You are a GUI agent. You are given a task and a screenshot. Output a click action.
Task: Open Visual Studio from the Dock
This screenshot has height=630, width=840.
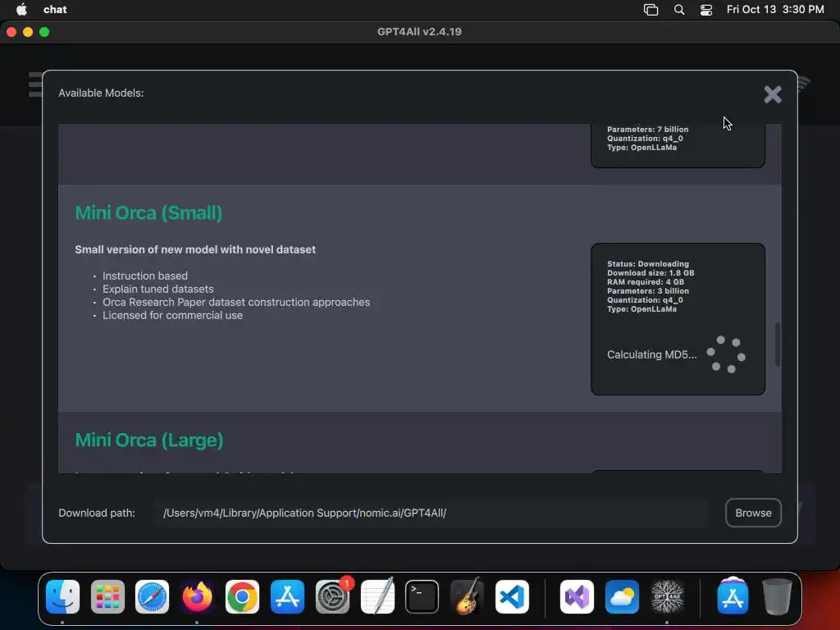pos(577,596)
